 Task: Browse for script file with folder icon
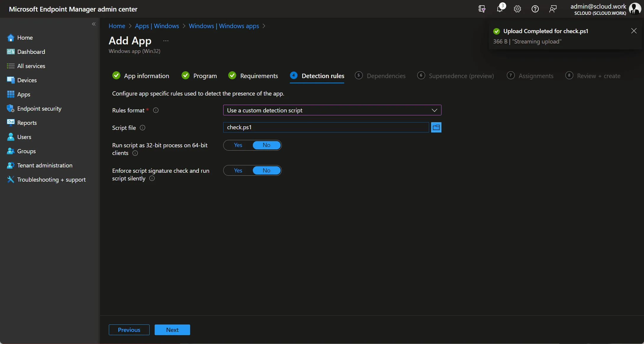point(436,127)
